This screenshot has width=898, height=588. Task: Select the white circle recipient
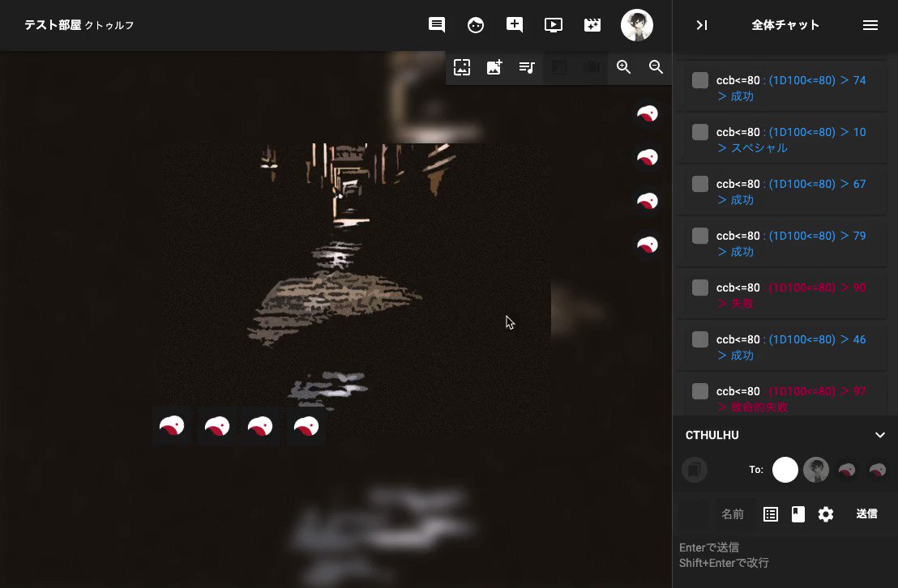tap(785, 470)
